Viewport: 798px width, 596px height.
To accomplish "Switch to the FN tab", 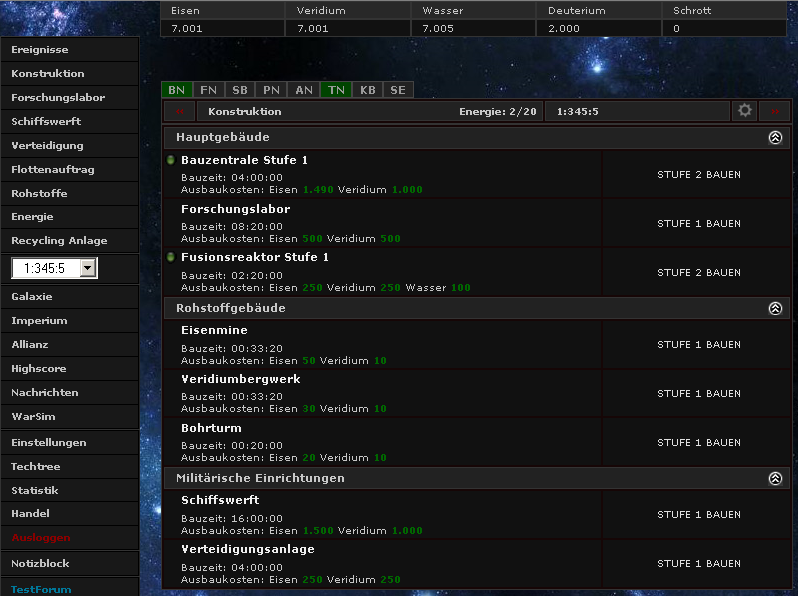I will point(208,90).
